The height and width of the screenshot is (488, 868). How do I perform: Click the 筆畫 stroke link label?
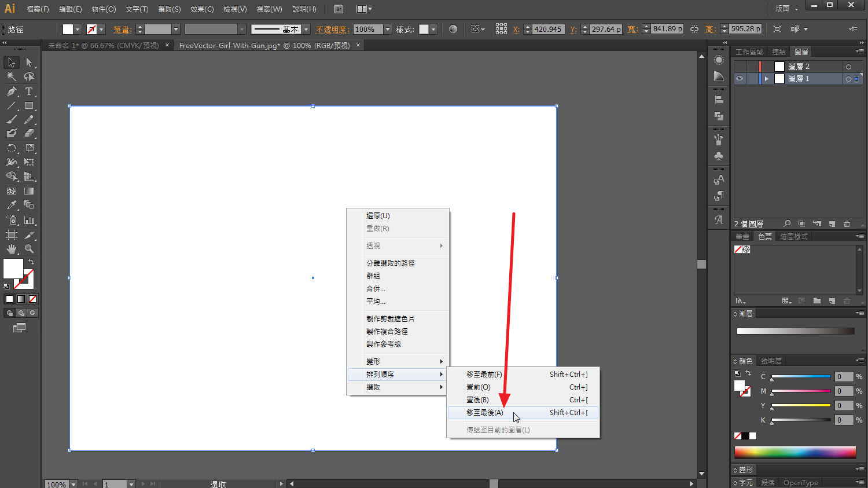122,30
